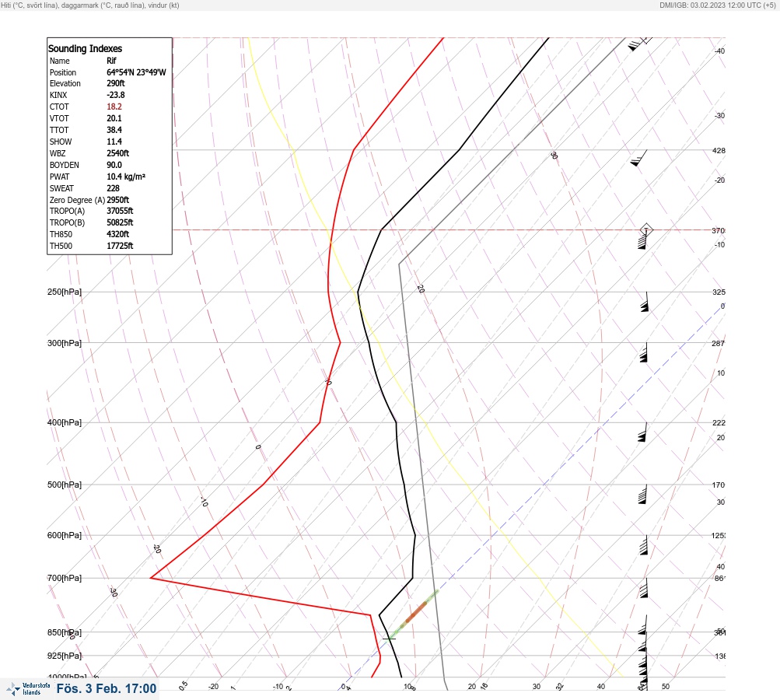Click the TTOT value 38.4
Screen dimensions: 780x700
click(x=114, y=130)
